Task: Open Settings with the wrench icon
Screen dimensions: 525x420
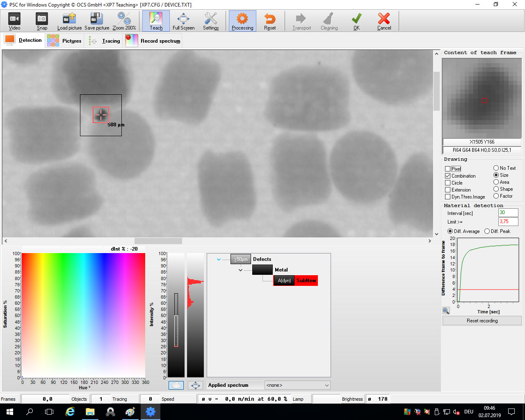Action: 211,19
